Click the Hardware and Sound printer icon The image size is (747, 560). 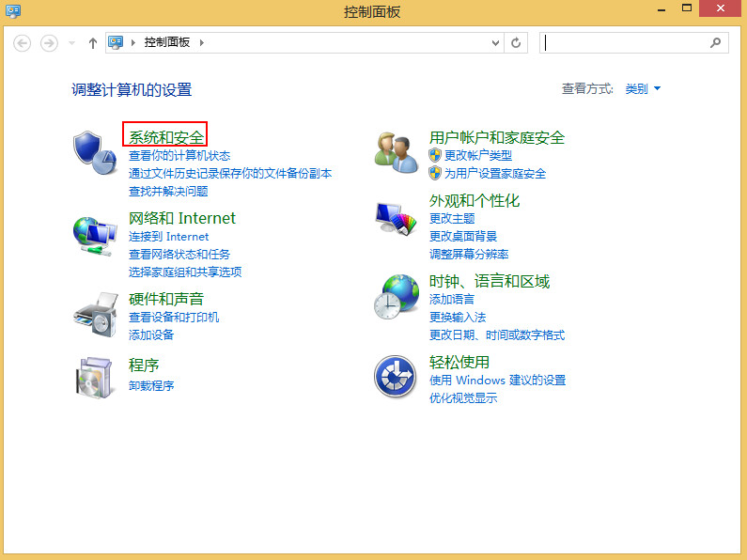coord(94,314)
